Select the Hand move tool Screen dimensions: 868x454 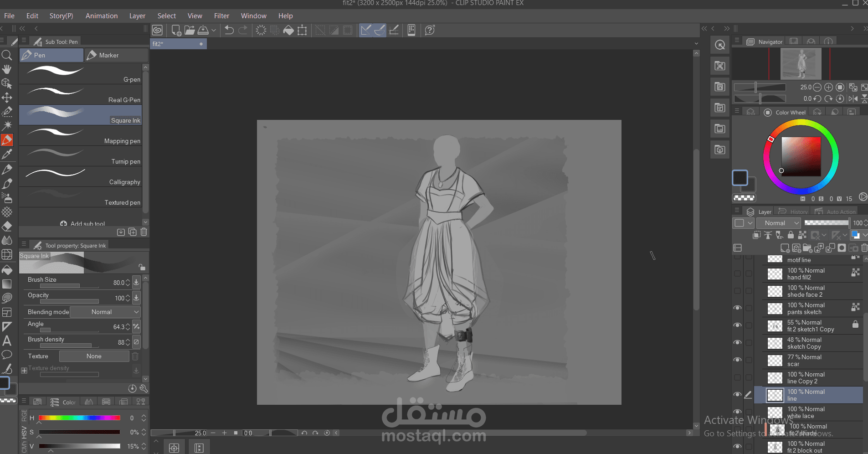click(x=7, y=69)
